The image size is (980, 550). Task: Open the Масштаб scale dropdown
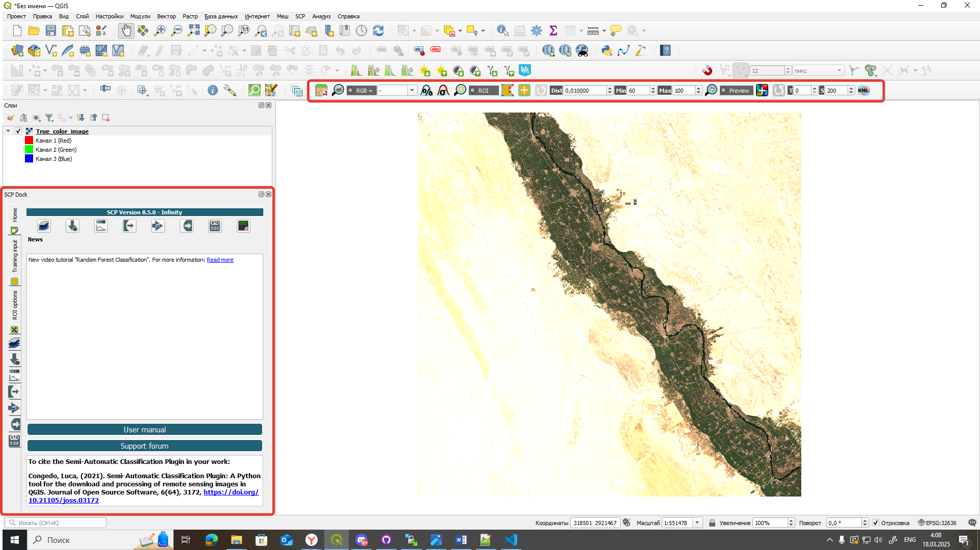[697, 522]
